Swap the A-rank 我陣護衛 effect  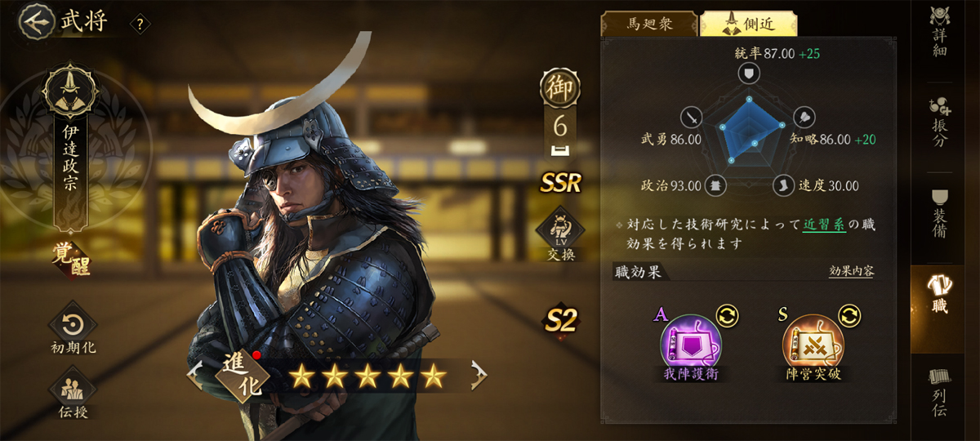click(x=727, y=314)
